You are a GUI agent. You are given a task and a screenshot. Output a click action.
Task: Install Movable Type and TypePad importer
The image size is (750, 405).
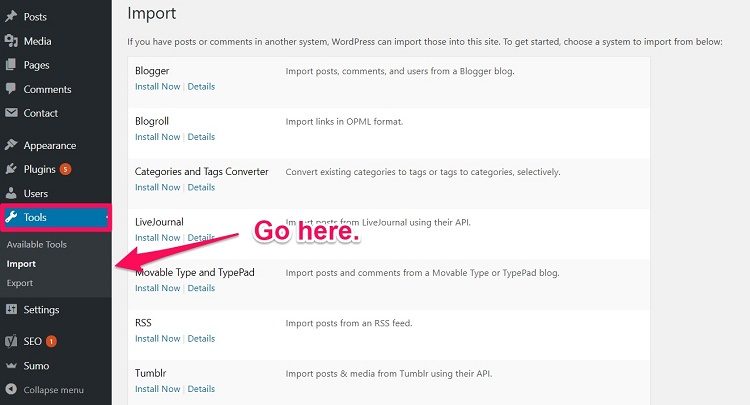pos(157,288)
